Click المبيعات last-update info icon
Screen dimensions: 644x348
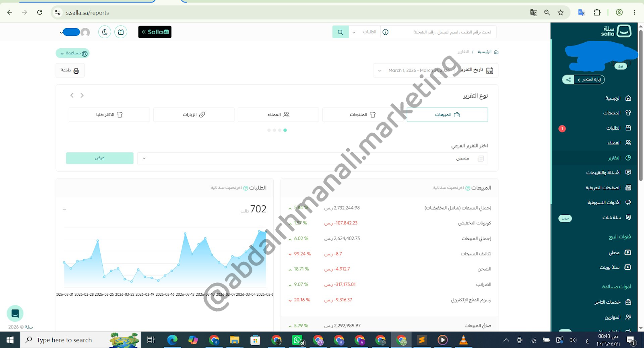click(468, 188)
